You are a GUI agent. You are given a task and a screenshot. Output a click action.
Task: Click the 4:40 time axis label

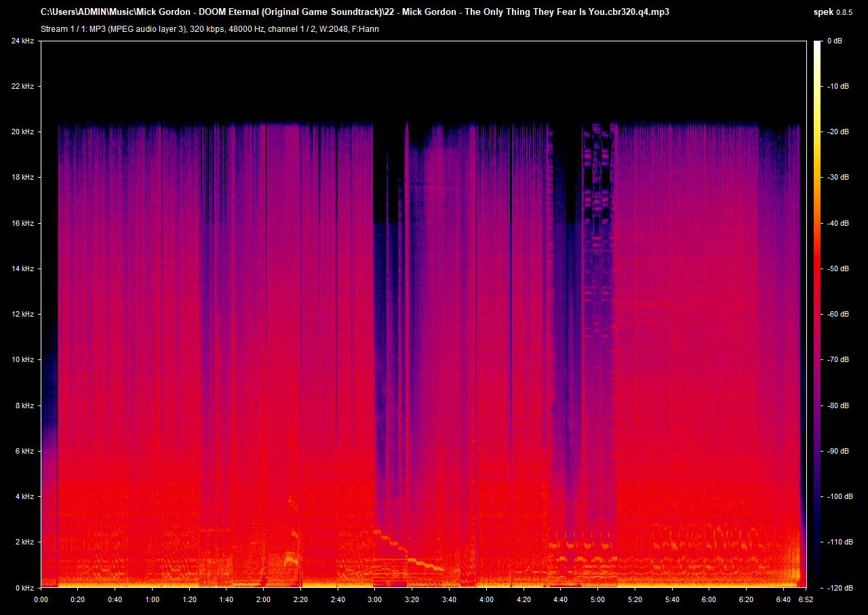click(559, 600)
